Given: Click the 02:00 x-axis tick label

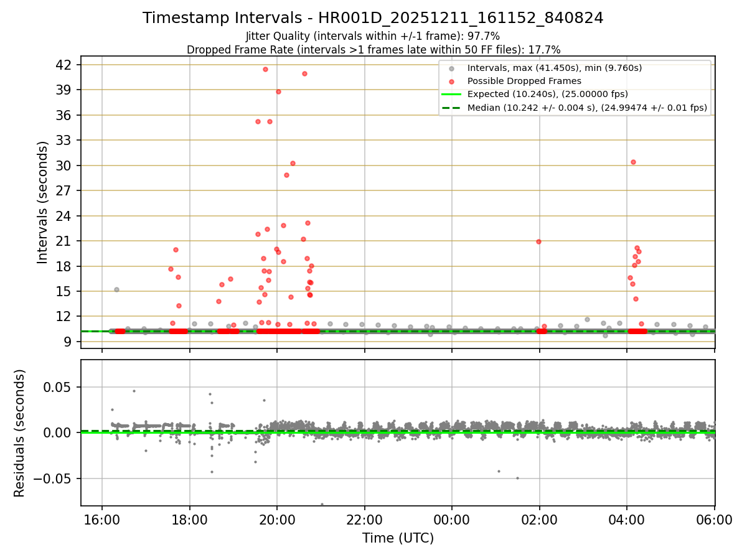Looking at the screenshot, I should [540, 520].
